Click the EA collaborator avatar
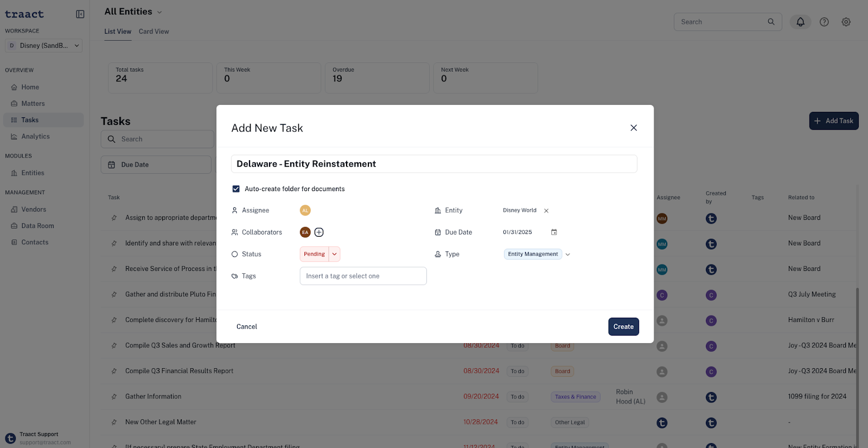This screenshot has height=448, width=868. [x=305, y=232]
